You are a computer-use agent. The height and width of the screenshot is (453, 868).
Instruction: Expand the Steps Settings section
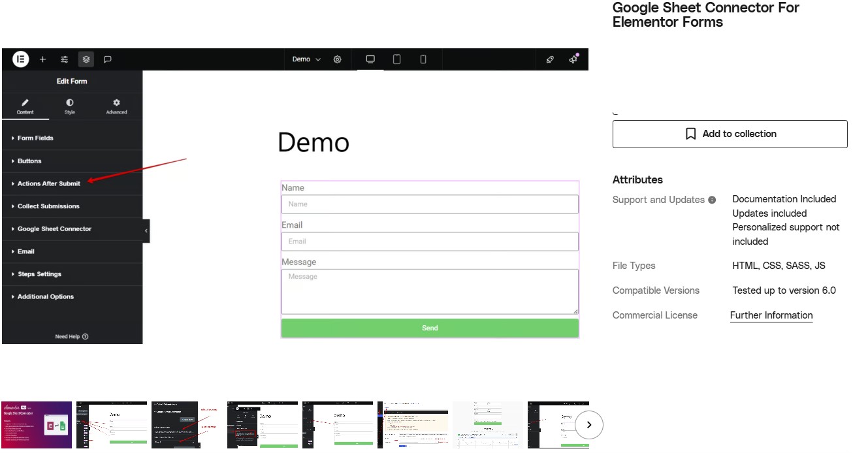coord(72,274)
